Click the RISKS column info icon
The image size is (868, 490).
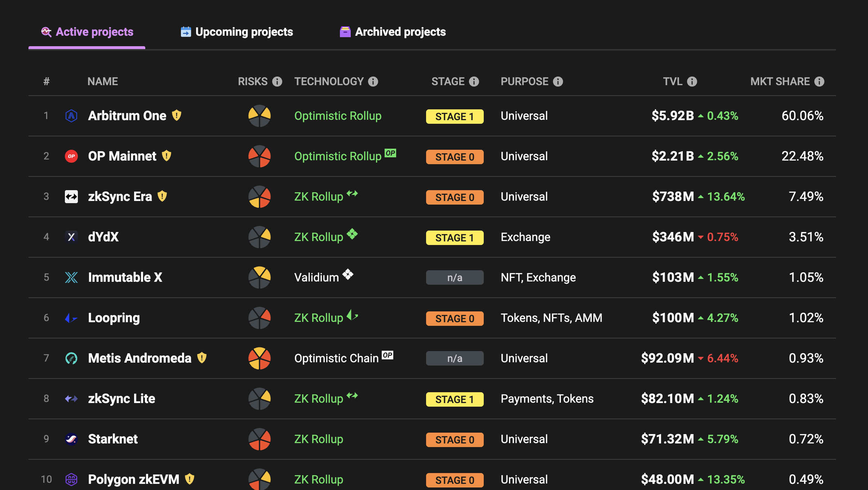[x=277, y=82]
